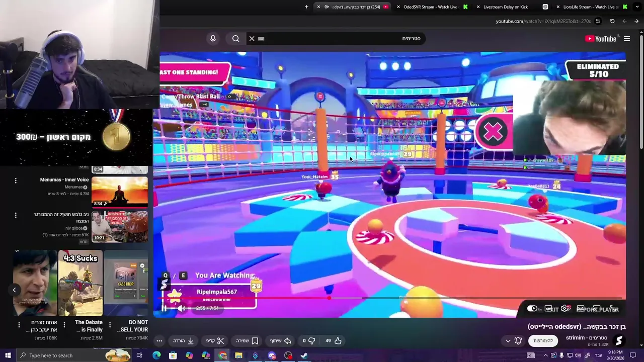644x362 pixels.
Task: Open the taskbar clock and date
Action: click(615, 355)
